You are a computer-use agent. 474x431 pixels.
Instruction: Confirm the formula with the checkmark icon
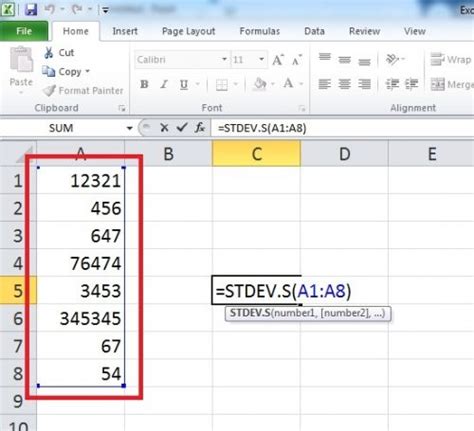182,127
